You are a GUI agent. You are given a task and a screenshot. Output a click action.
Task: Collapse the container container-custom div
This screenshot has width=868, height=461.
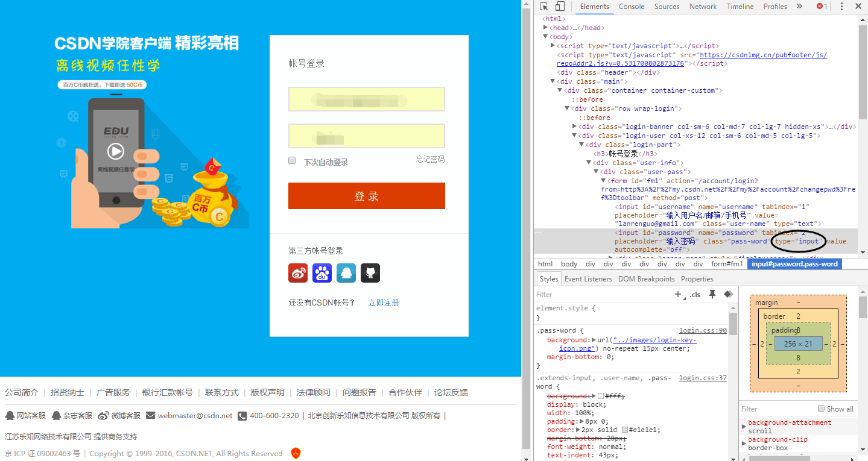pyautogui.click(x=560, y=90)
